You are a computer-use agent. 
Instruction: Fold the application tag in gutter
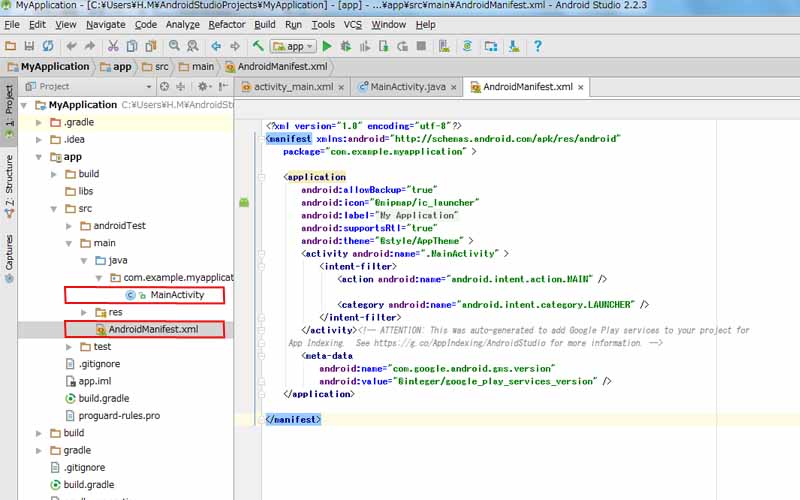click(x=261, y=178)
